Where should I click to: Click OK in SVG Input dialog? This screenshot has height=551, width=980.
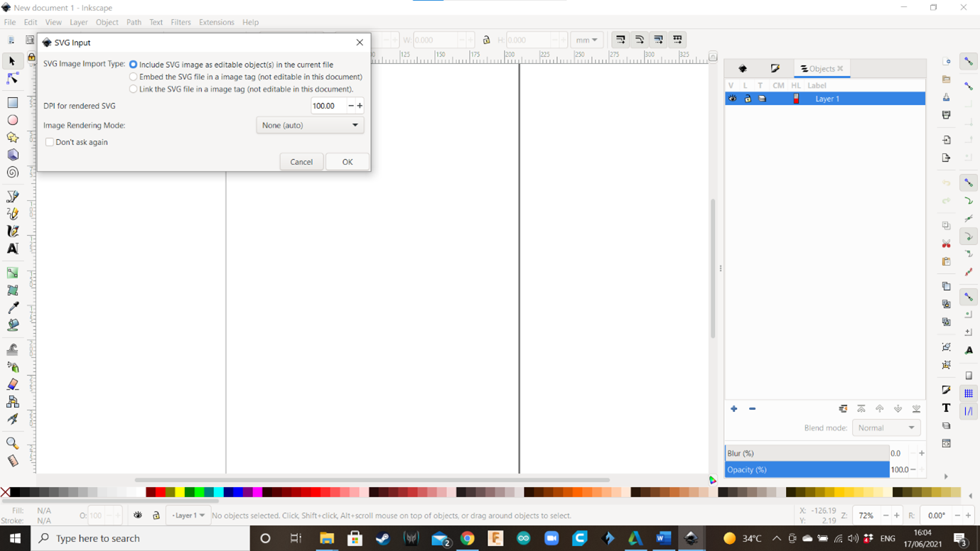coord(348,162)
